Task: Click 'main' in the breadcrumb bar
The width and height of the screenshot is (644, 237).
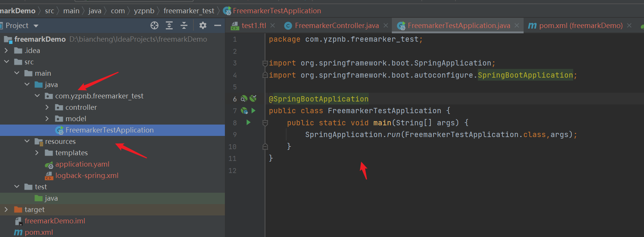Action: (x=71, y=11)
